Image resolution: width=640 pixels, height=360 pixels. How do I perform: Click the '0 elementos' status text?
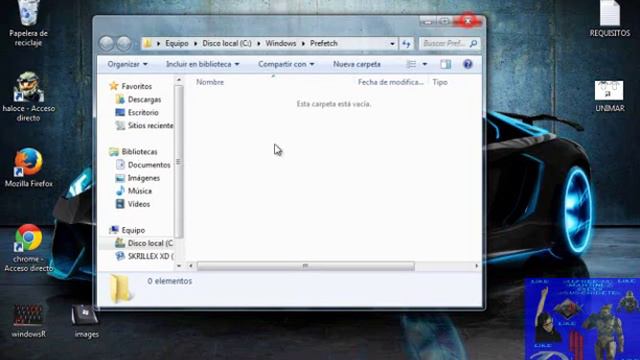169,281
